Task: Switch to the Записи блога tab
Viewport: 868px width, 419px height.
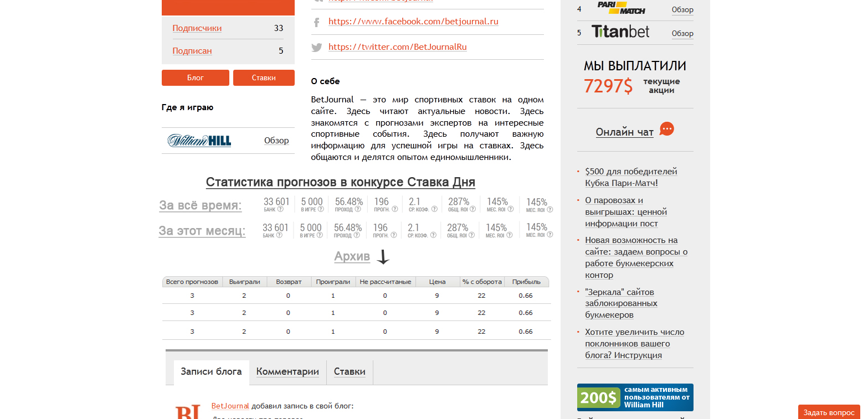Action: coord(211,372)
